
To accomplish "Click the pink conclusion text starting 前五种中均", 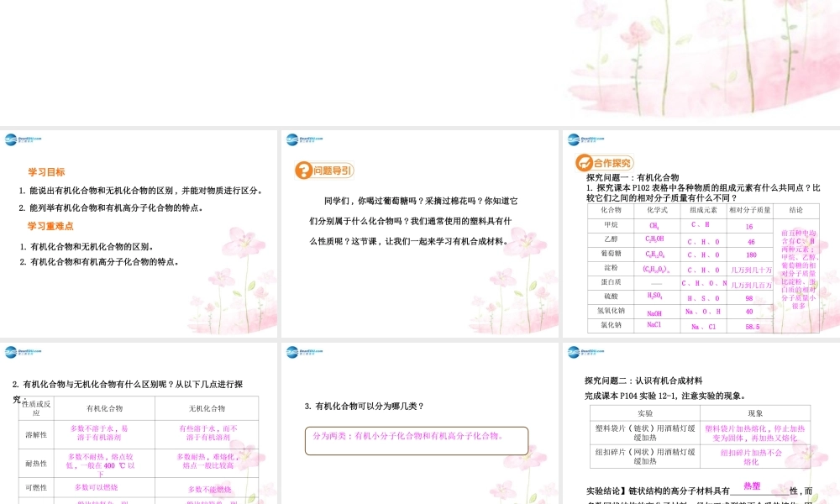I will (x=798, y=270).
